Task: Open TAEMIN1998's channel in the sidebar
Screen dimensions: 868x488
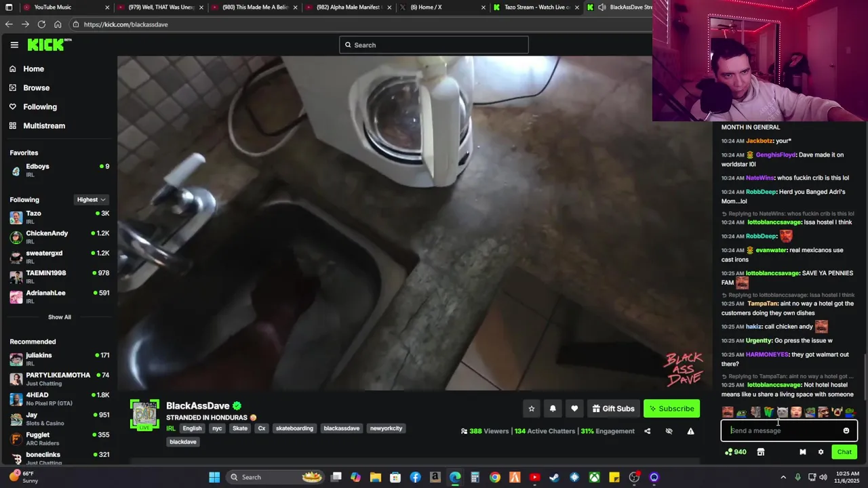Action: (x=59, y=277)
